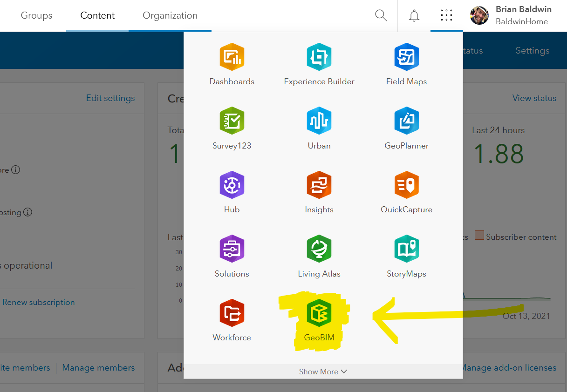Image resolution: width=567 pixels, height=392 pixels.
Task: Open the Settings tab
Action: point(533,50)
